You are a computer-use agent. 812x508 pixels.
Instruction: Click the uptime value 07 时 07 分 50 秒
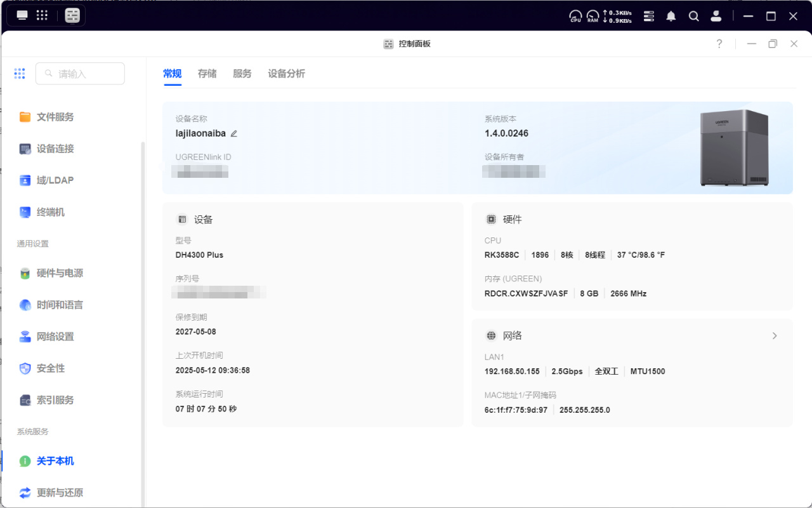point(206,409)
